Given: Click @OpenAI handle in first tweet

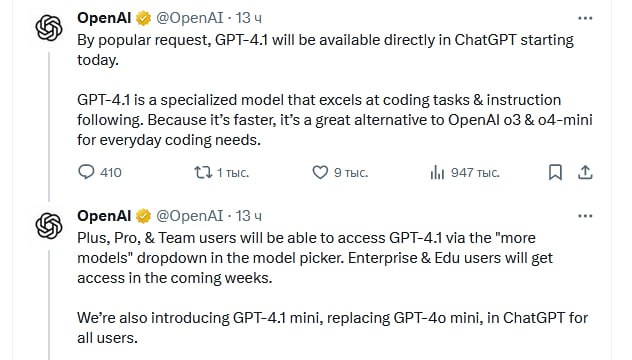Looking at the screenshot, I should coord(189,18).
